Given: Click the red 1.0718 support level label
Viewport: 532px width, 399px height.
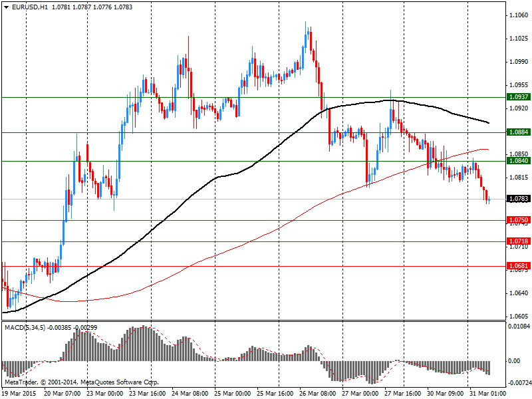Looking at the screenshot, I should point(519,241).
